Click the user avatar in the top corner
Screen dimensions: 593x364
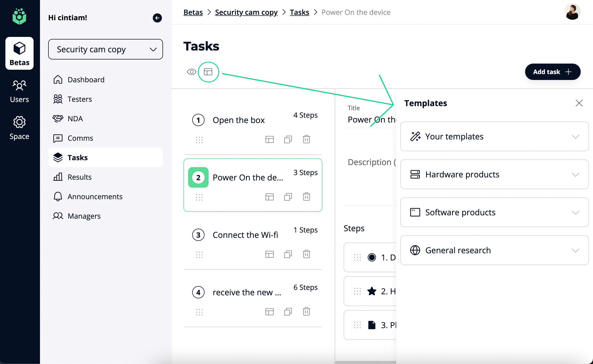pyautogui.click(x=573, y=12)
